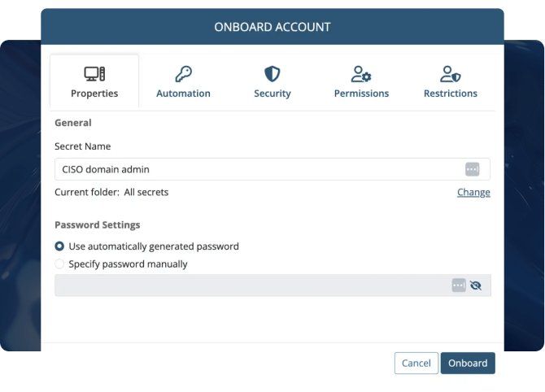Viewport: 545px width, 392px height.
Task: Click the 'General' section heading
Action: (x=73, y=123)
